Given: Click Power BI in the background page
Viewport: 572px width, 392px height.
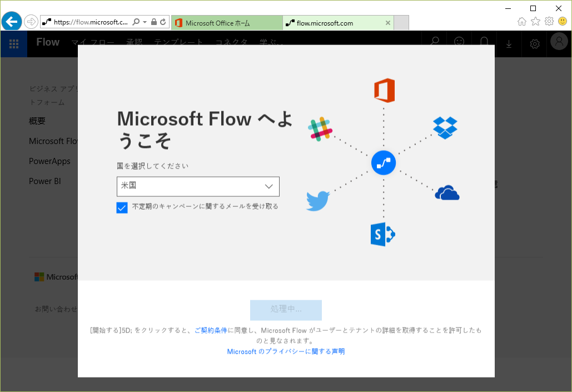Looking at the screenshot, I should tap(45, 181).
